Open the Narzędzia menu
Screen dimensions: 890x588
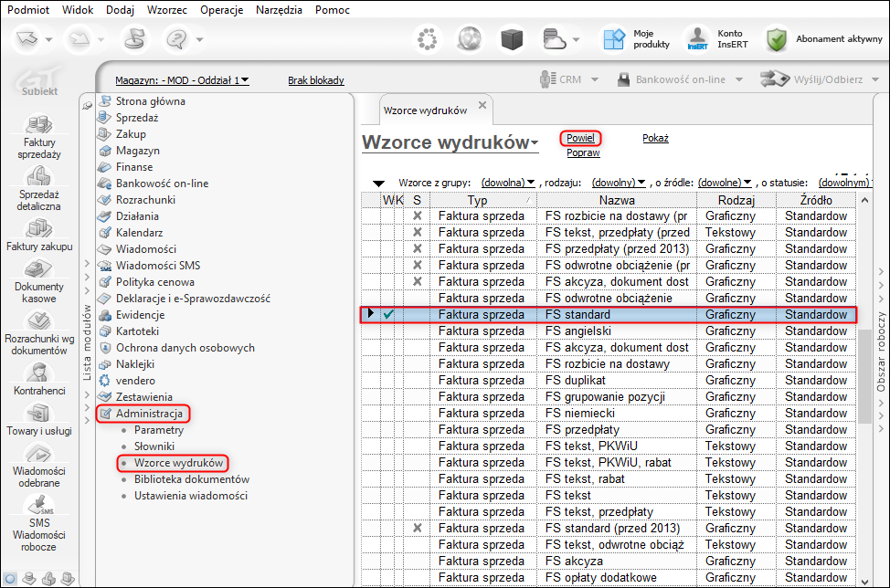click(279, 10)
